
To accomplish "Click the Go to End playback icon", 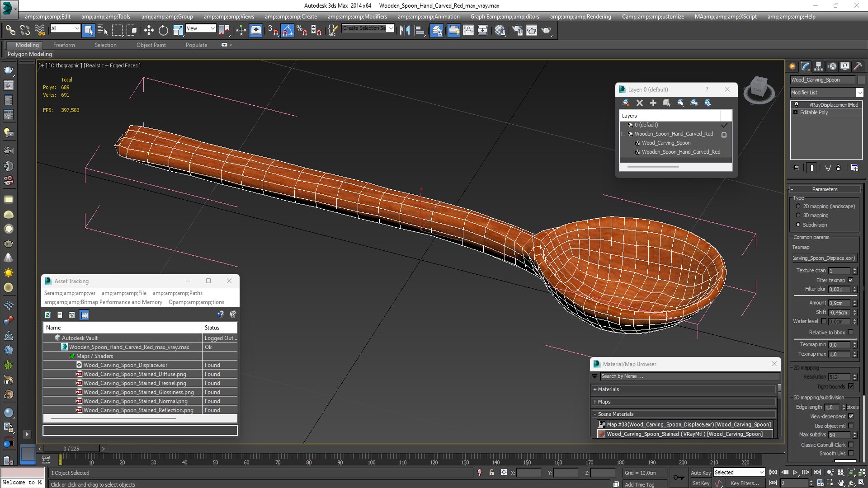I will click(x=817, y=472).
